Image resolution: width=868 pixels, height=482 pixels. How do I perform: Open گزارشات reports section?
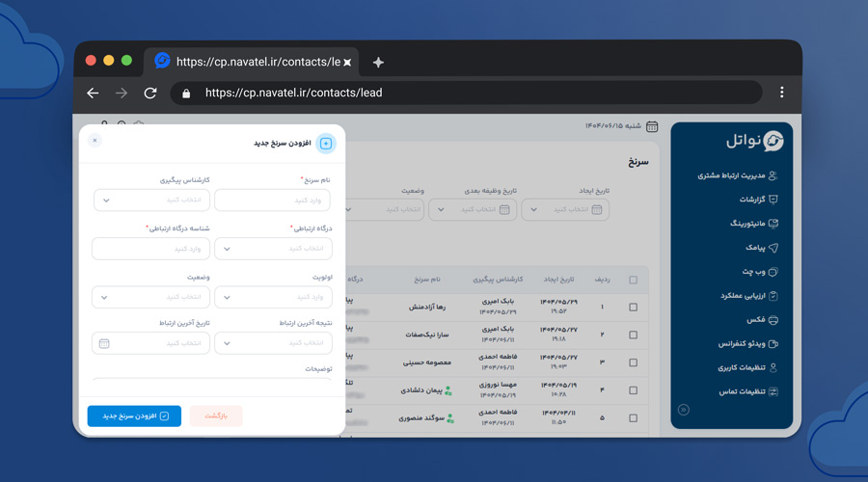click(758, 200)
